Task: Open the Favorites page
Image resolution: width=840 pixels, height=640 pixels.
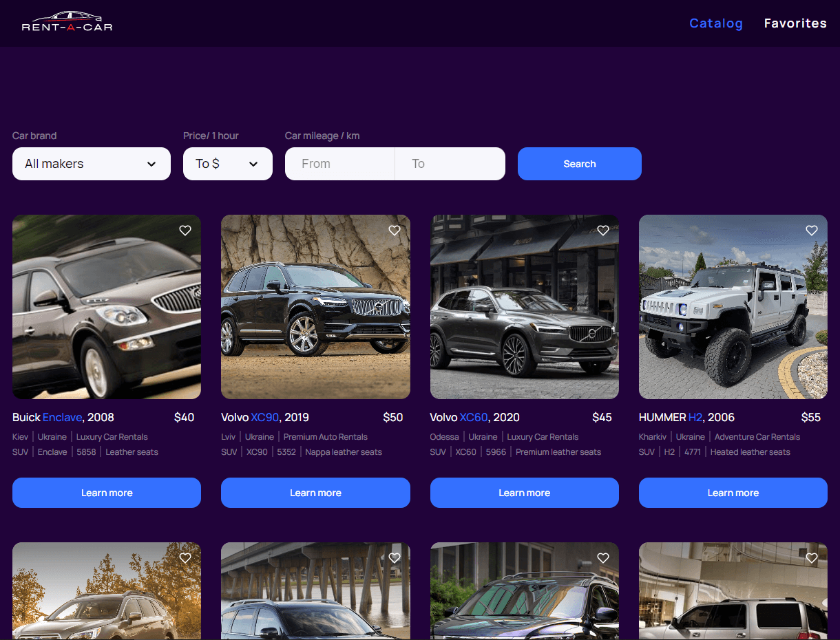Action: coord(795,23)
